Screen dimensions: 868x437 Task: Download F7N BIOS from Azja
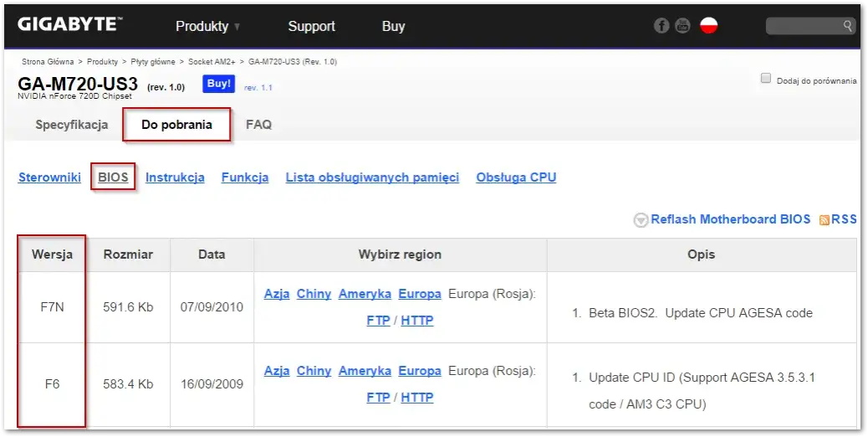pos(277,294)
